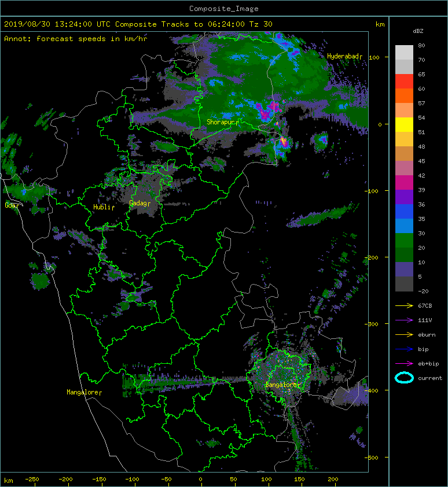Click the blue 36 dBZ color swatch
Viewport: 448px width, 487px height.
tap(404, 212)
